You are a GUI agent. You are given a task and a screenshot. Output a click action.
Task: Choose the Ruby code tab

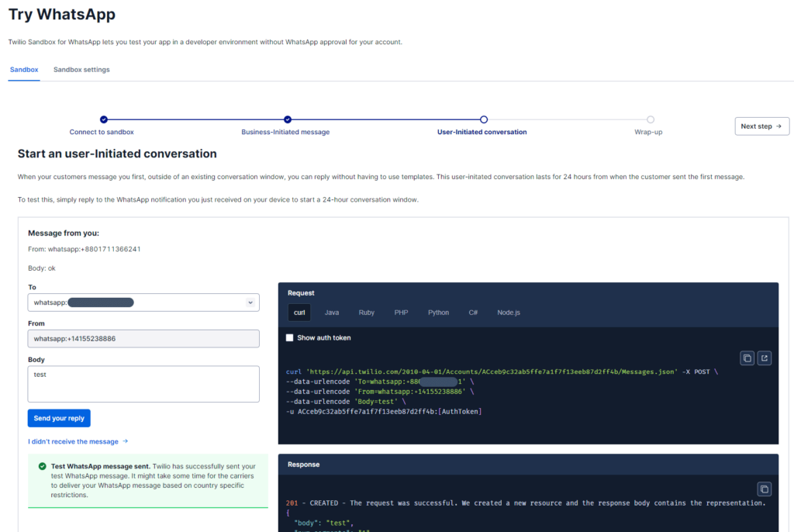coord(367,313)
